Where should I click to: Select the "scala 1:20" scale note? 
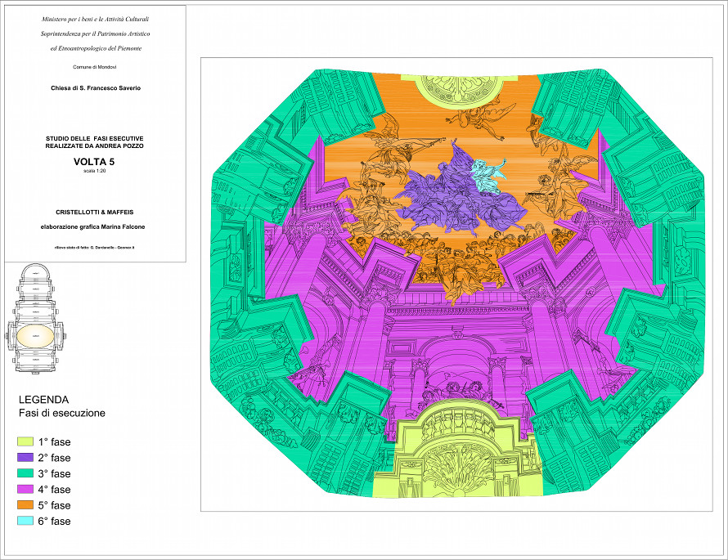coord(95,171)
